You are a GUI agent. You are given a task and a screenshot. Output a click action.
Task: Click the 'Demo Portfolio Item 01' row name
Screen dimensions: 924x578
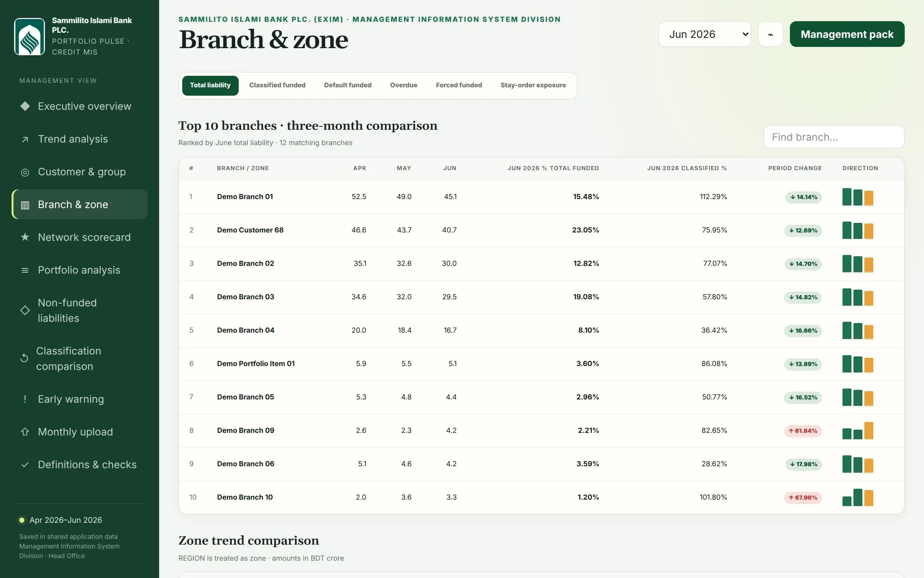click(x=256, y=363)
